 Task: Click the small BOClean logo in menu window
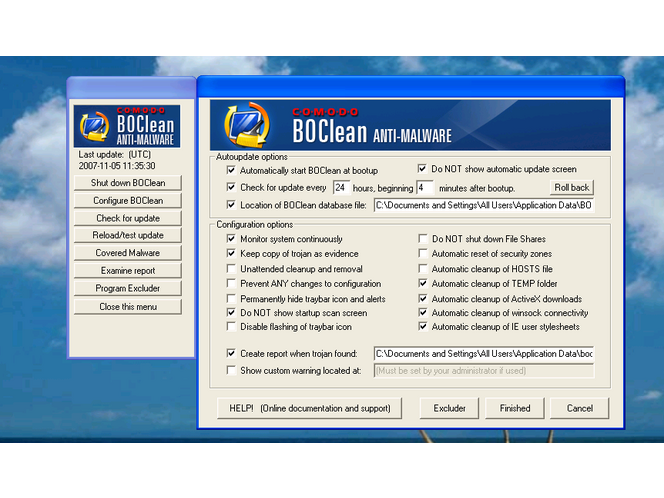coord(94,126)
